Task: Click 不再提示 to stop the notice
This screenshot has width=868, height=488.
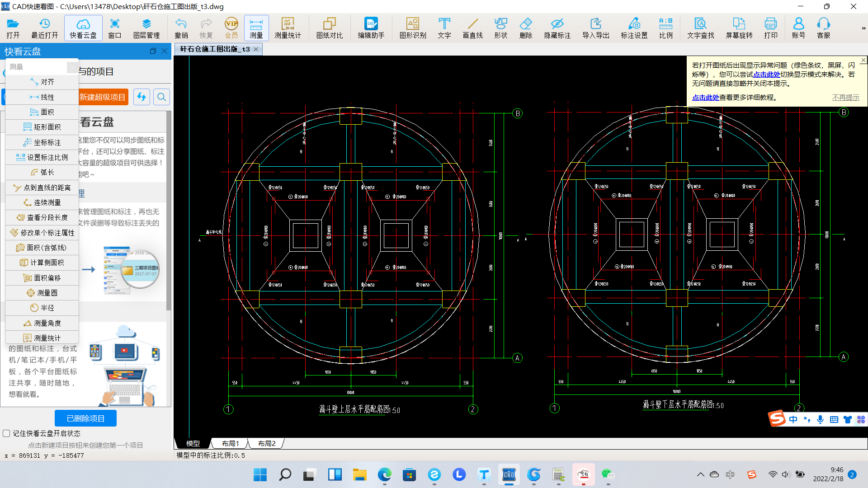Action: 846,98
